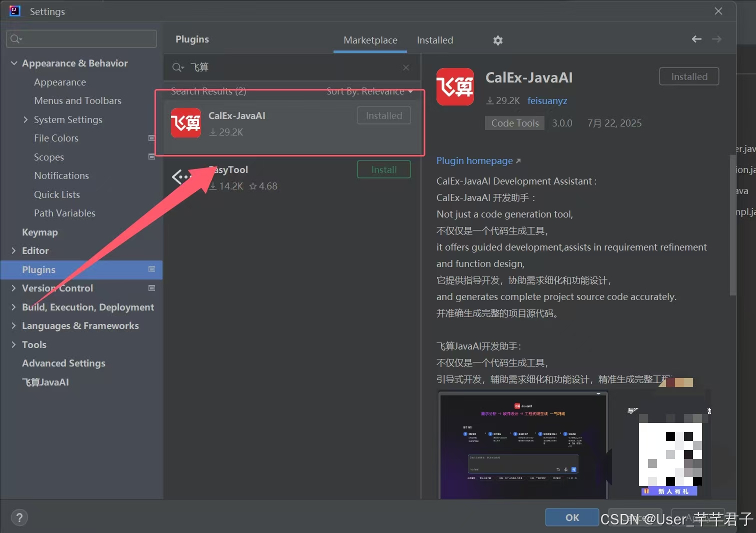
Task: Click the CalEx-JavaAI heading in details panel
Action: [529, 77]
